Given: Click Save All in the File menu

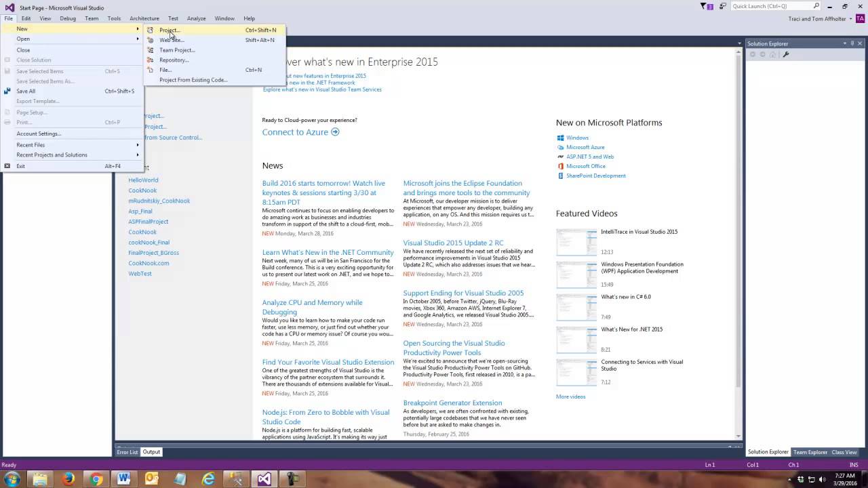Looking at the screenshot, I should coord(72,91).
